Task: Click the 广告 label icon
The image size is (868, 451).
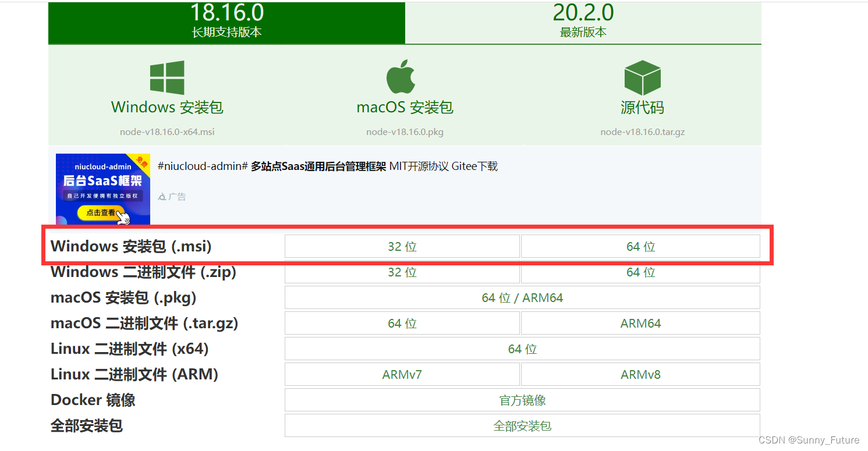Action: [x=162, y=197]
